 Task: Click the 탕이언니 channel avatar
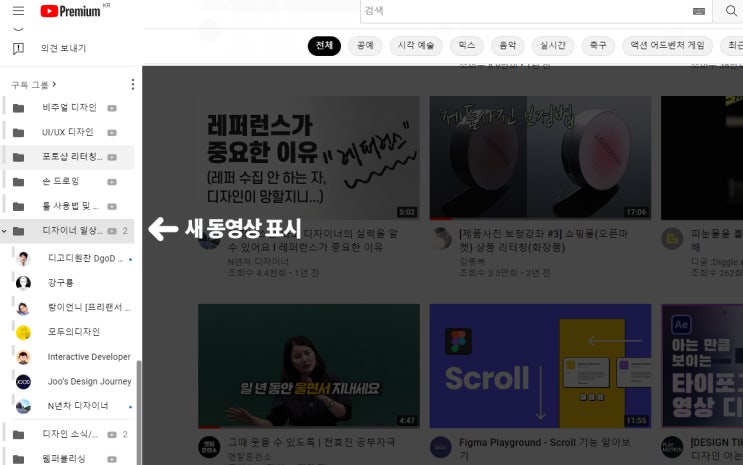pyautogui.click(x=23, y=308)
